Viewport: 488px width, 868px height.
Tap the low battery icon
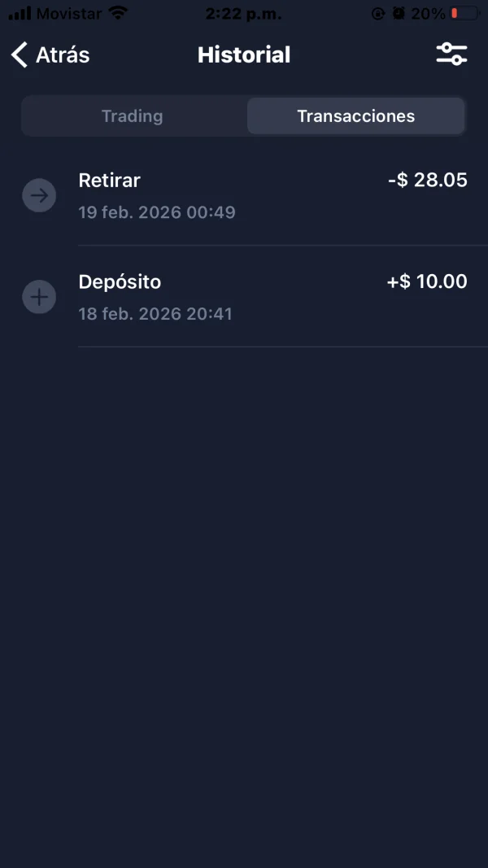465,14
